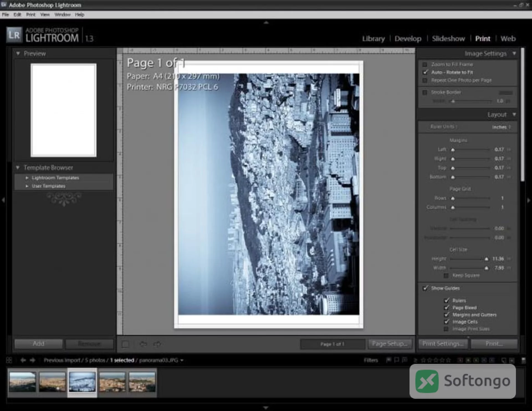Screen dimensions: 532x411
Task: Go forward using the filmstrip right arrow
Action: [33, 360]
